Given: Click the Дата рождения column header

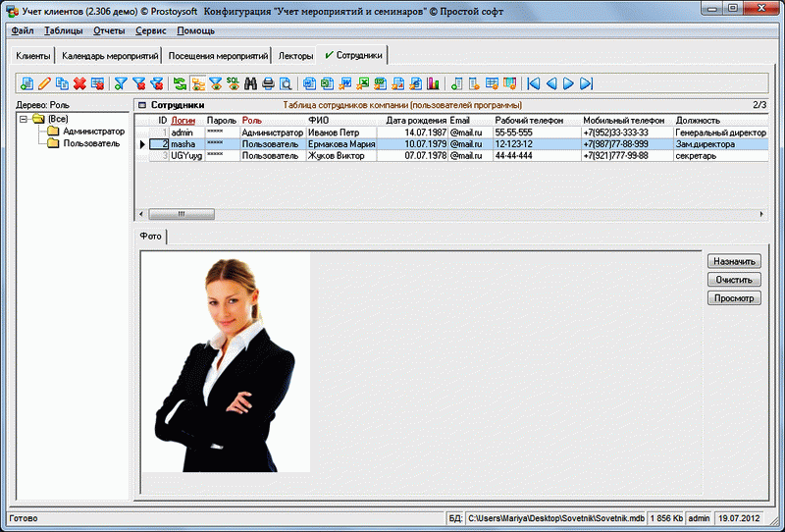Looking at the screenshot, I should [x=416, y=120].
